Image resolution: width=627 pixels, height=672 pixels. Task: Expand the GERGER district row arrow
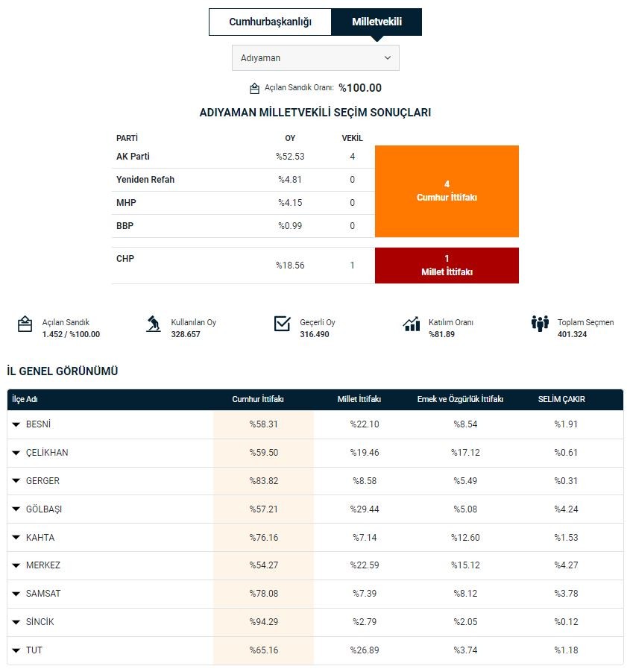(x=16, y=481)
